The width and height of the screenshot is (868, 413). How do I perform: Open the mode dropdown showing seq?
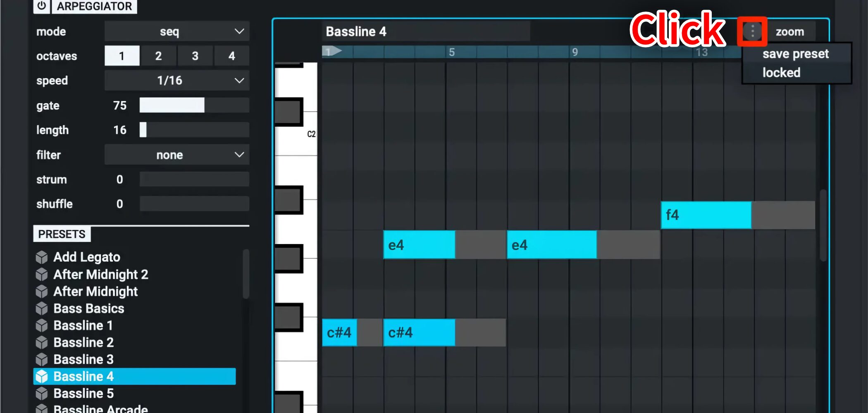coord(177,31)
